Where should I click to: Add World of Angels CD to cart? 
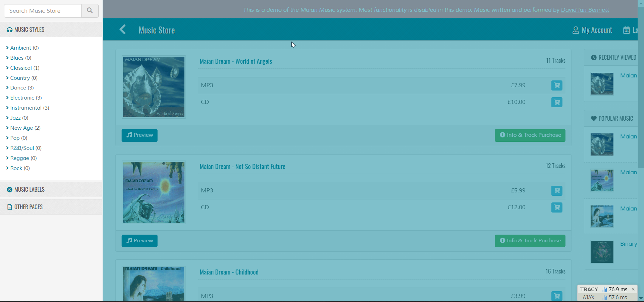(x=557, y=102)
